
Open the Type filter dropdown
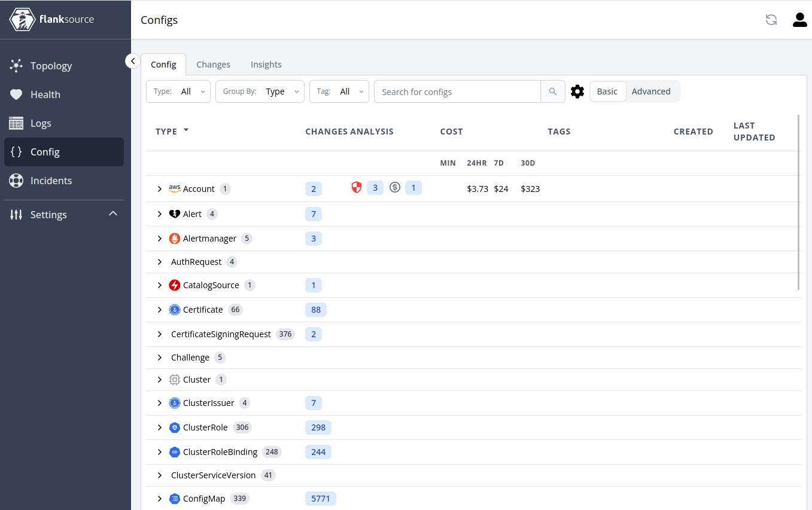(x=178, y=91)
